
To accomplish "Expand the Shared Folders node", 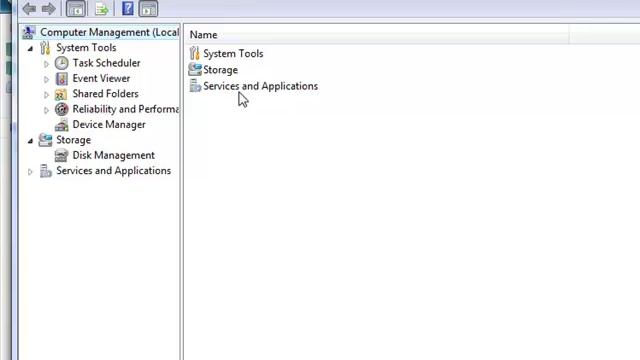I will click(x=46, y=95).
